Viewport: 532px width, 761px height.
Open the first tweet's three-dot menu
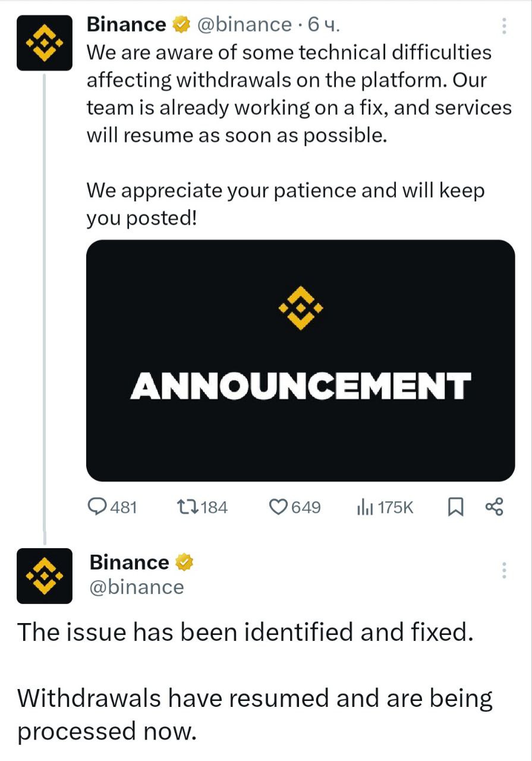coord(504,26)
